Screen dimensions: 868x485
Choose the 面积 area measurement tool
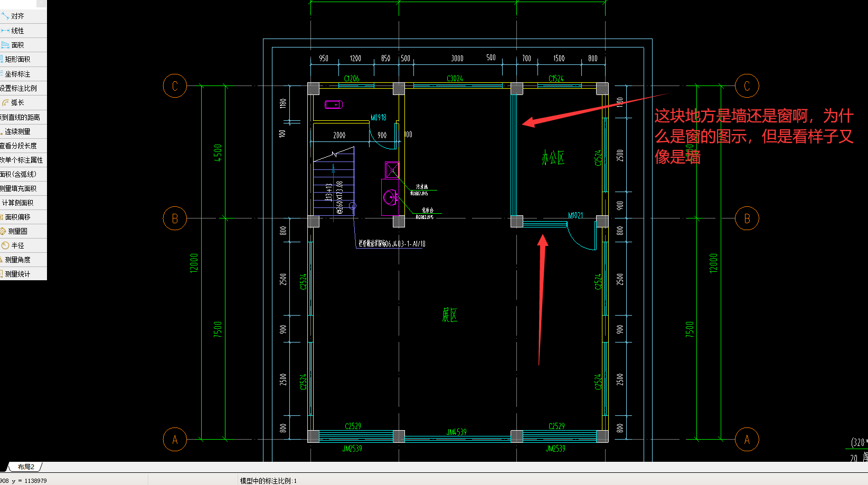click(x=23, y=45)
